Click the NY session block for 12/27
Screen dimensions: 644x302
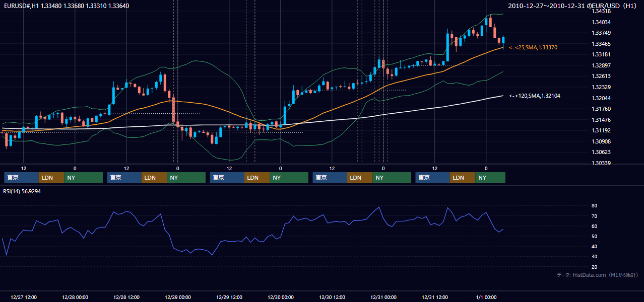[x=84, y=178]
